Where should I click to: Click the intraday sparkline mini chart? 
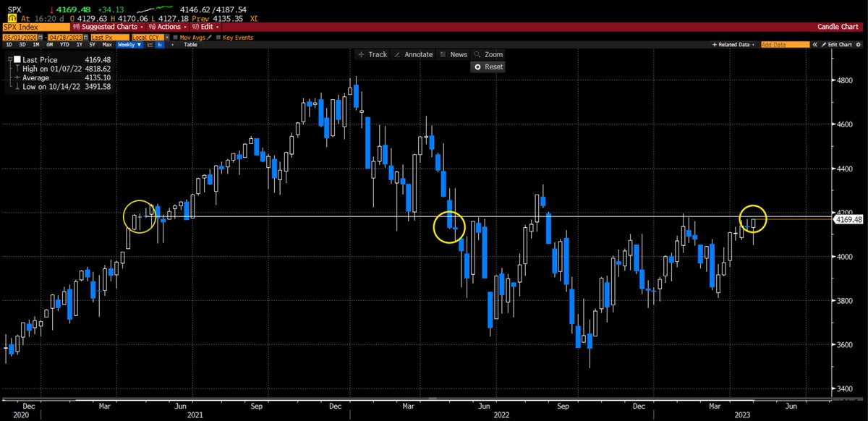pos(155,9)
